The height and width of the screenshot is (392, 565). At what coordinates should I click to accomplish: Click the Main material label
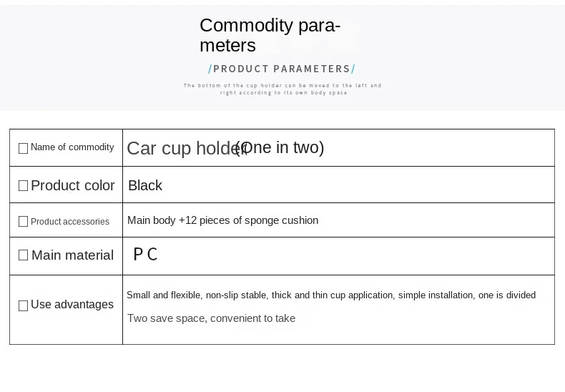click(x=72, y=255)
